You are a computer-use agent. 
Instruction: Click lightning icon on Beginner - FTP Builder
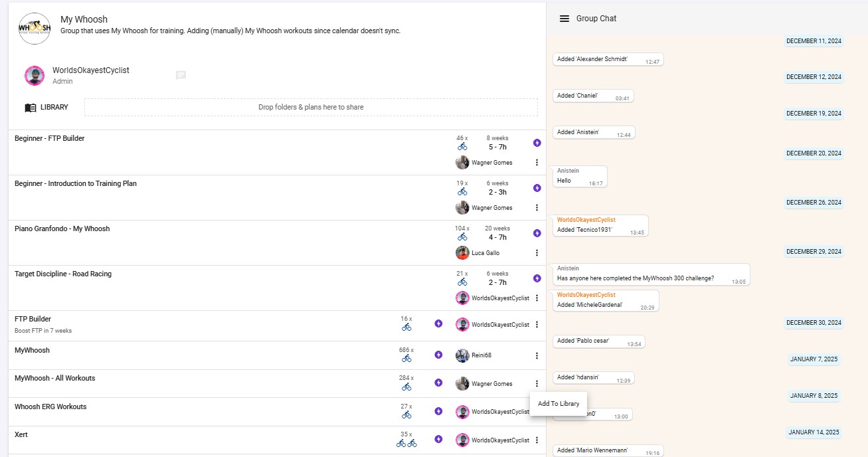[x=537, y=143]
